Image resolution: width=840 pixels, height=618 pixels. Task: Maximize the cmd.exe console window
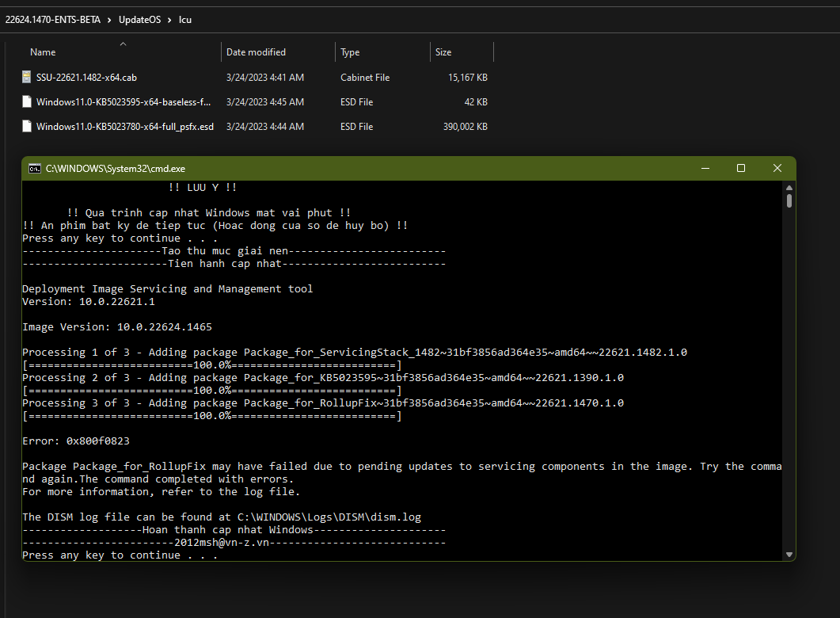[741, 168]
